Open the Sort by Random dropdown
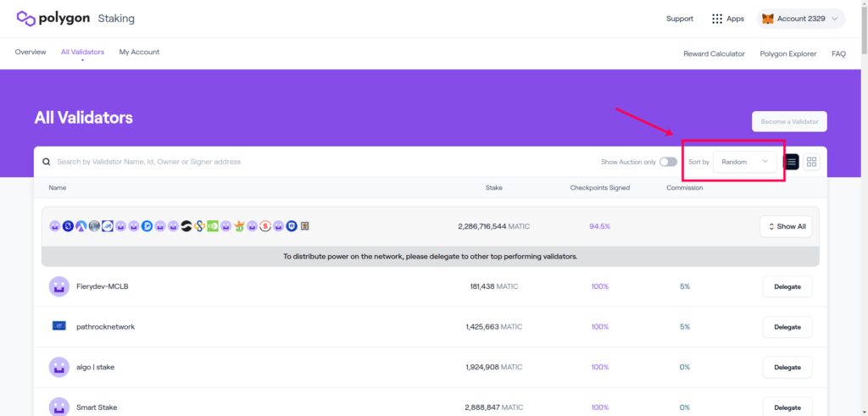The image size is (868, 416). click(x=744, y=162)
